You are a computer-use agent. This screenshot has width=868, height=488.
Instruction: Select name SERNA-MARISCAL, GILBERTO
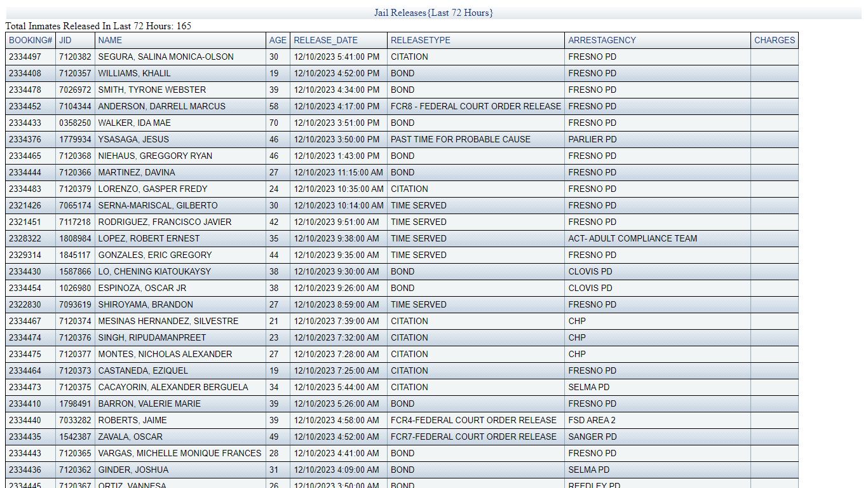click(x=158, y=205)
